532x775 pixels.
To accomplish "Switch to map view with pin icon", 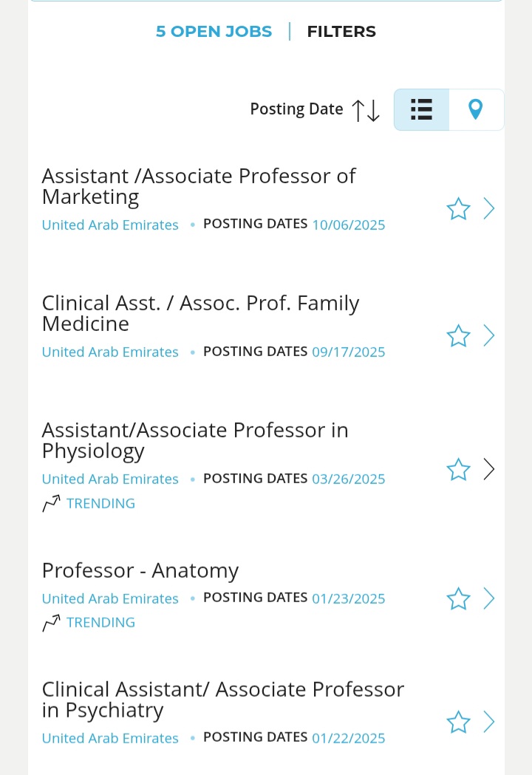I will (476, 109).
